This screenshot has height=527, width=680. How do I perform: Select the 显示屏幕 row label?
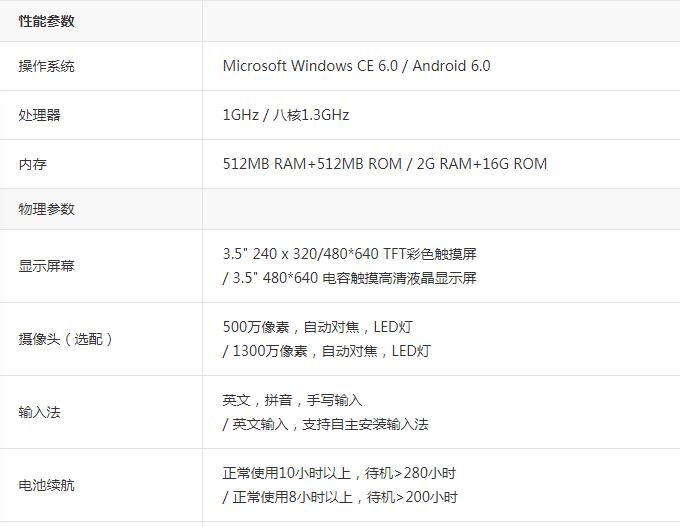pyautogui.click(x=46, y=266)
